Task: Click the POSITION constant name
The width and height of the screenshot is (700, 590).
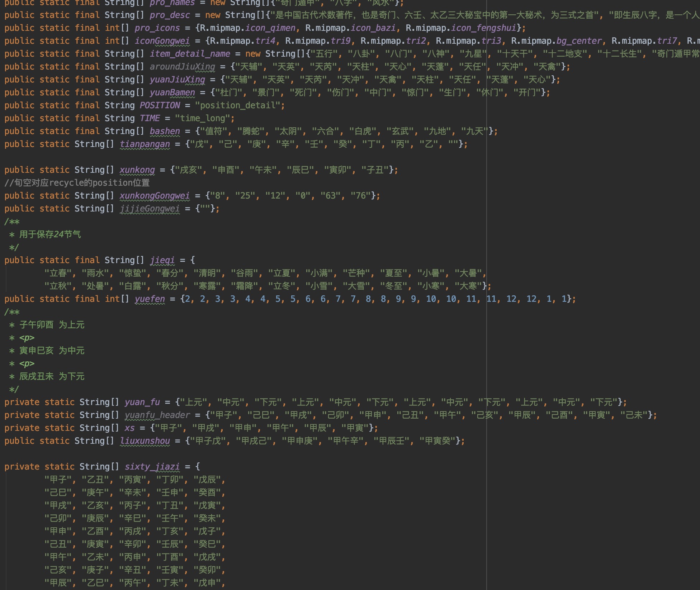Action: (x=160, y=105)
